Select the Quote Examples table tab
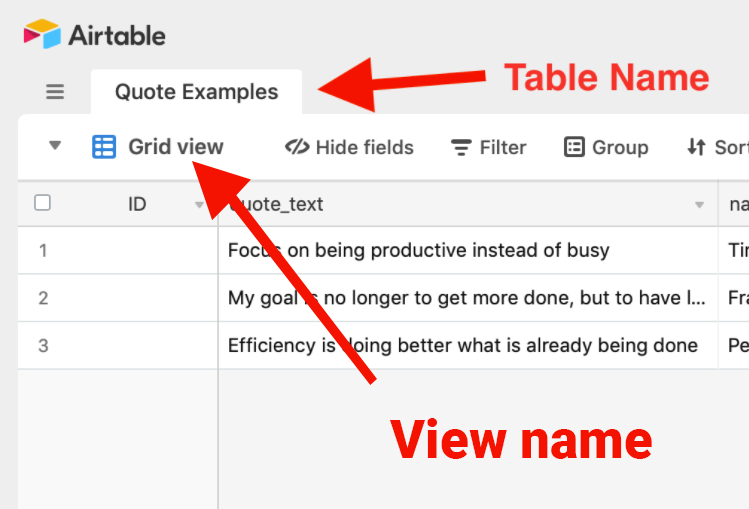 tap(196, 92)
